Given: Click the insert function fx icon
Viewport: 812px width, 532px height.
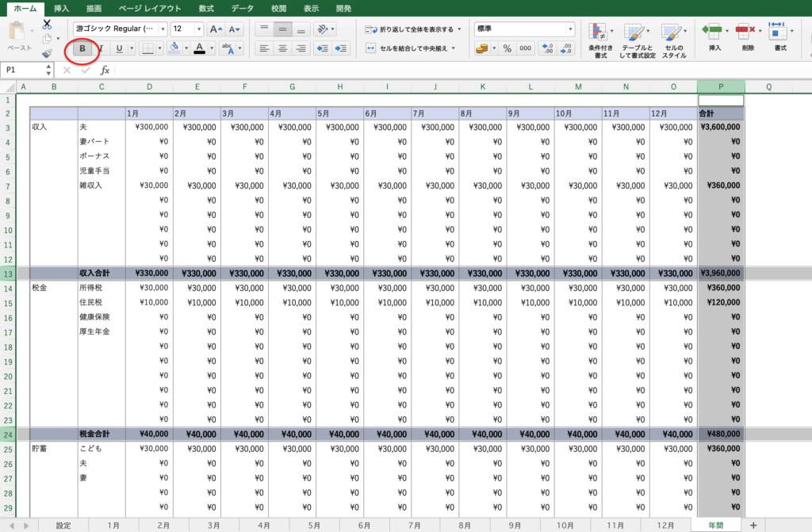Looking at the screenshot, I should point(105,70).
